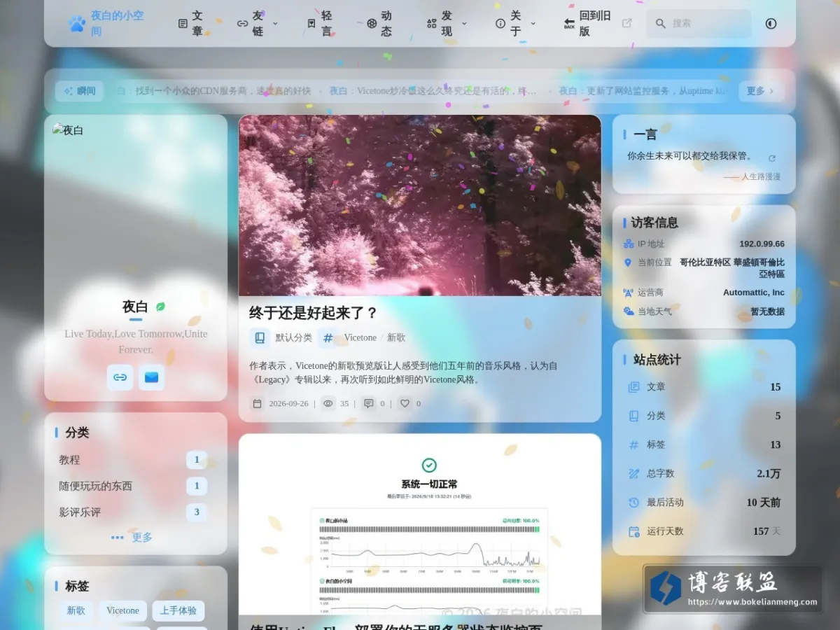Click the email envelope icon in the profile card
The height and width of the screenshot is (630, 840).
point(151,377)
